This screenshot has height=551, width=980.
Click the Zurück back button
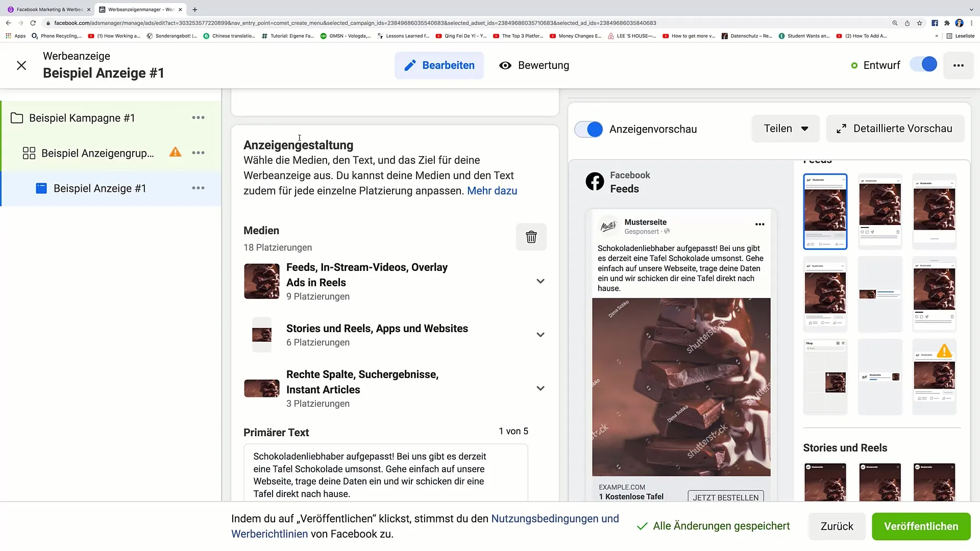coord(837,526)
